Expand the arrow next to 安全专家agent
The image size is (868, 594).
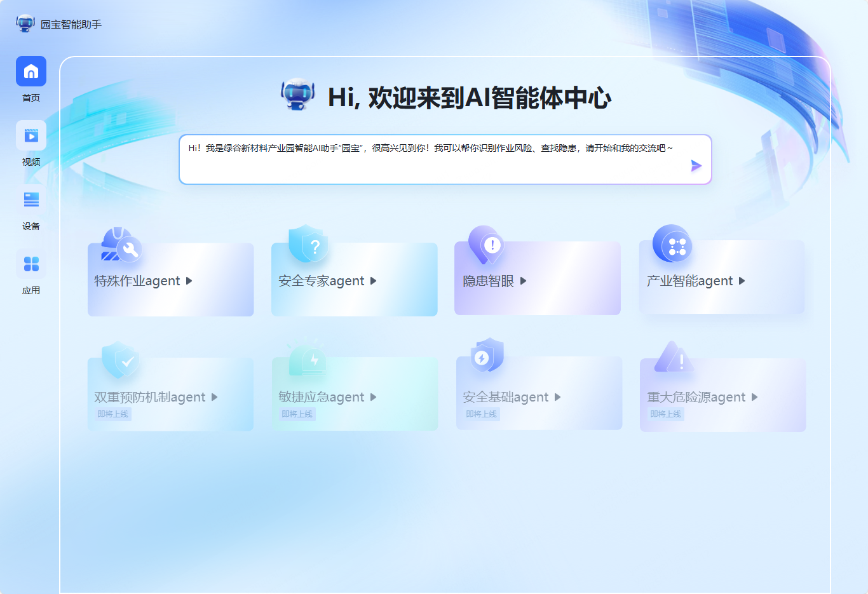(373, 281)
